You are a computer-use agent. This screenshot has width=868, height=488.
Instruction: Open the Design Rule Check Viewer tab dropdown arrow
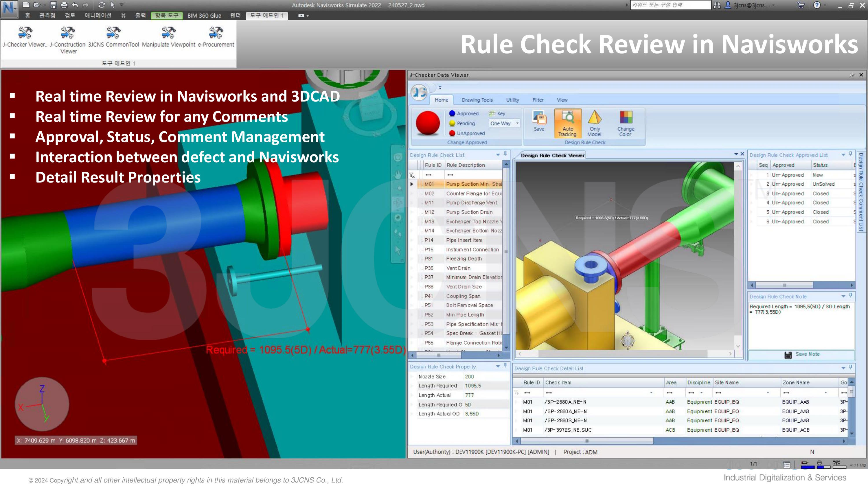(736, 154)
